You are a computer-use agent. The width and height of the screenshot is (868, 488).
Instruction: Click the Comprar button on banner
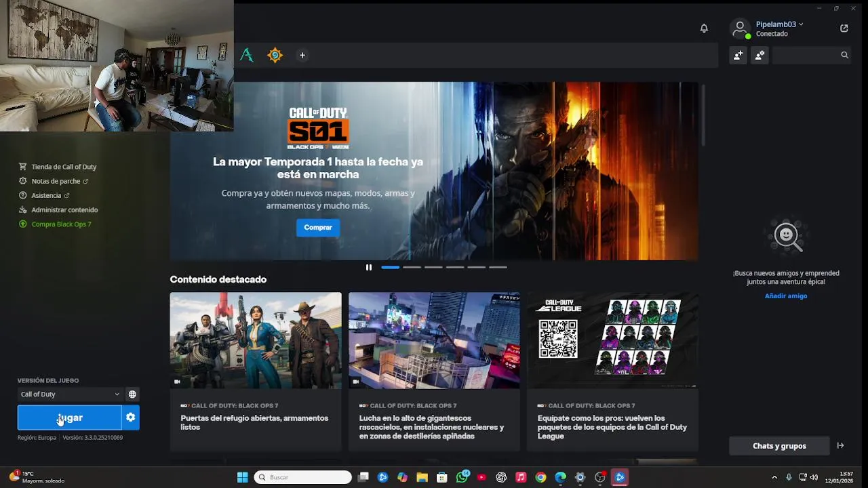coord(317,227)
